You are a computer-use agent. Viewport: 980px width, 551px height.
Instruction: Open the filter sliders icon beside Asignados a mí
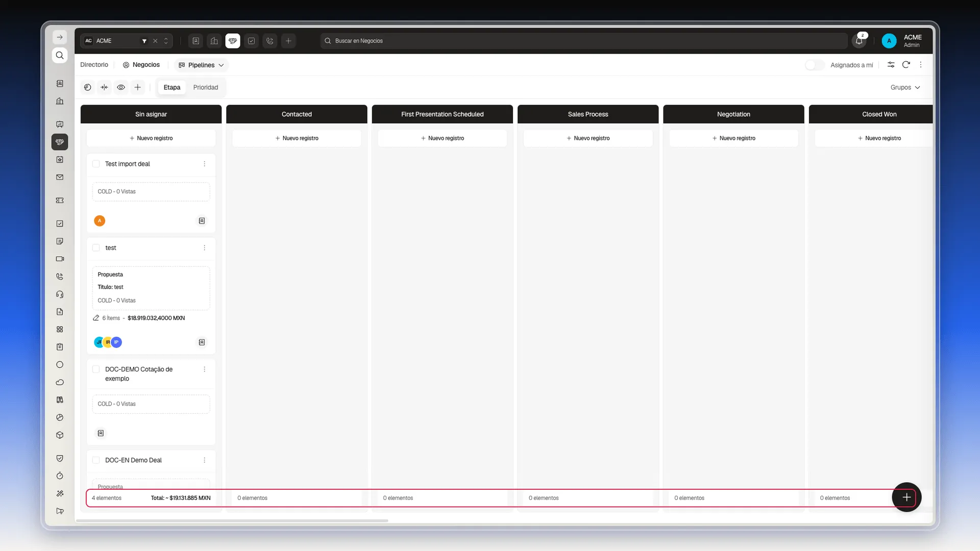pos(891,65)
